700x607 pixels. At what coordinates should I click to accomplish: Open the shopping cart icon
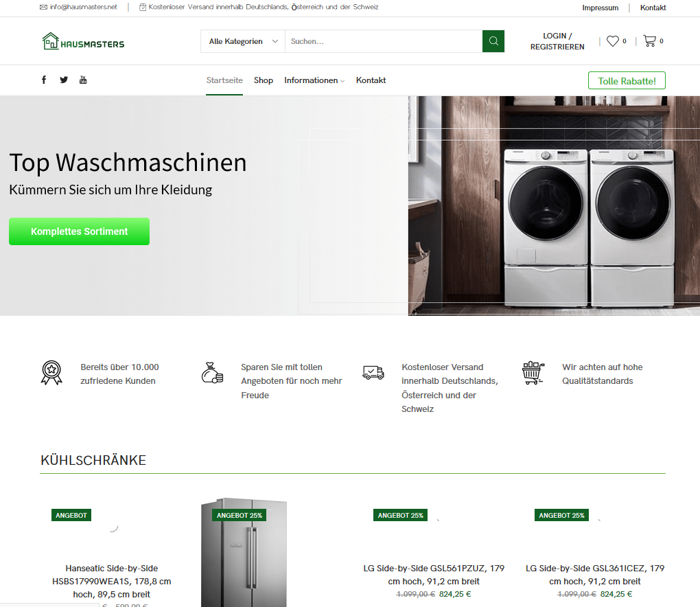(649, 41)
